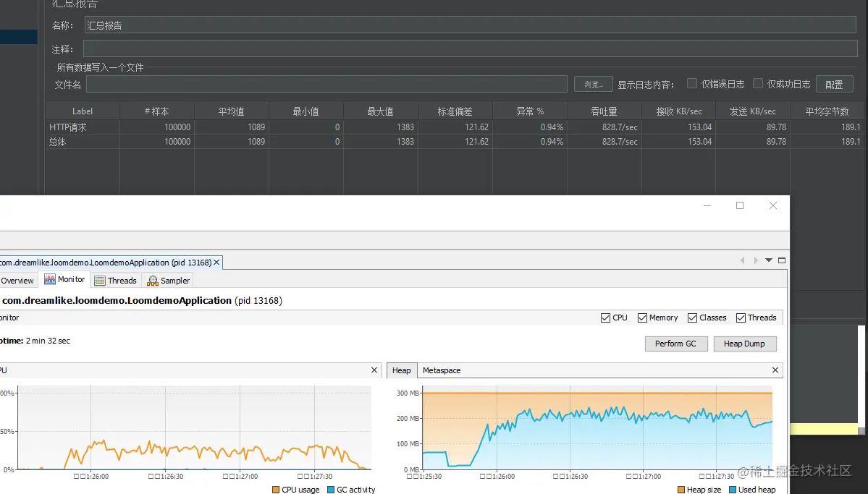Sort by the 平均字节数 column header
This screenshot has height=494, width=868.
(x=827, y=111)
